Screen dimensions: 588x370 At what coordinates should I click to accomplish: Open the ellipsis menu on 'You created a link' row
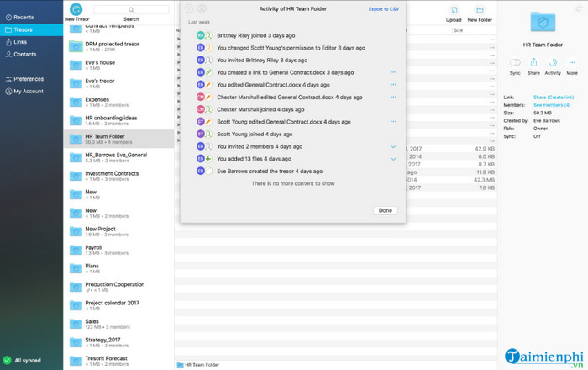(x=393, y=72)
